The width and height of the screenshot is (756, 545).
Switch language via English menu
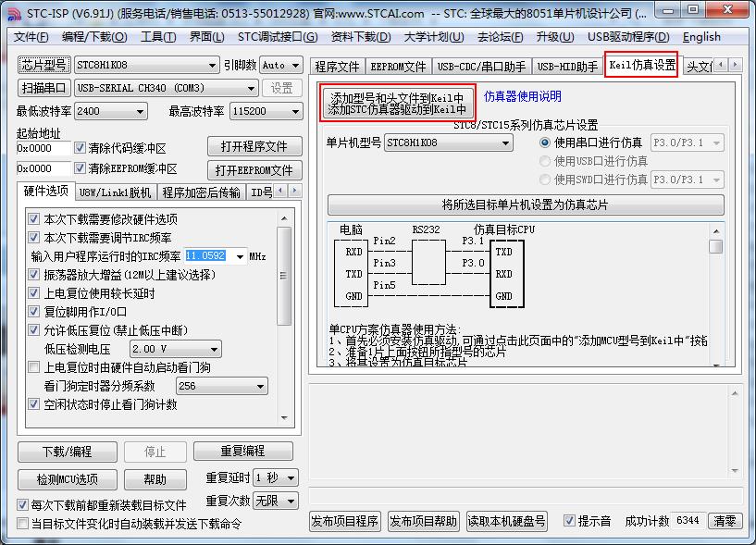pyautogui.click(x=701, y=37)
